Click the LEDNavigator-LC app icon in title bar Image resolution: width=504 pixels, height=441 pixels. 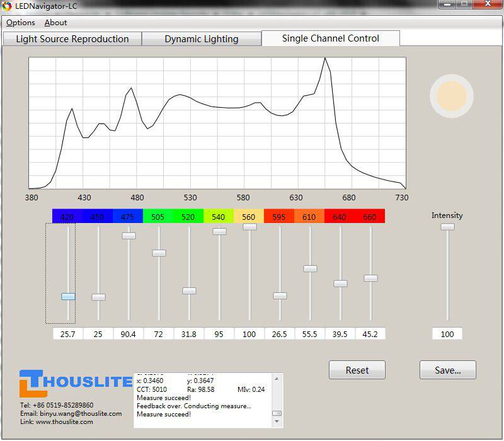point(6,6)
